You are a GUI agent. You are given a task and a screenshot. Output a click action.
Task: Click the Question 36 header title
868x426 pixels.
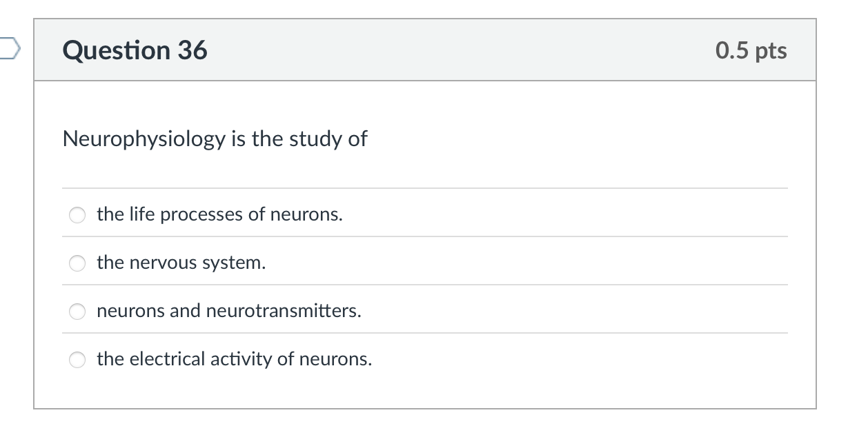coord(135,50)
